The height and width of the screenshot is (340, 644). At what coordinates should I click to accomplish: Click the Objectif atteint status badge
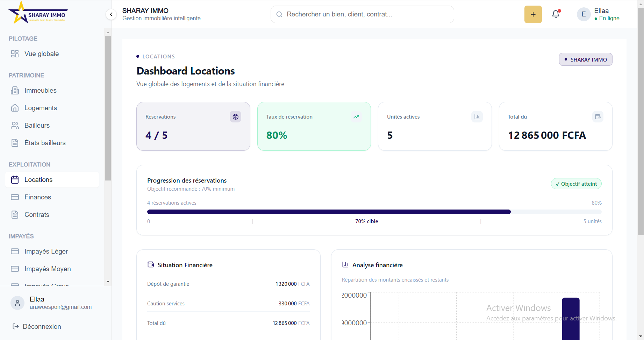pos(576,184)
